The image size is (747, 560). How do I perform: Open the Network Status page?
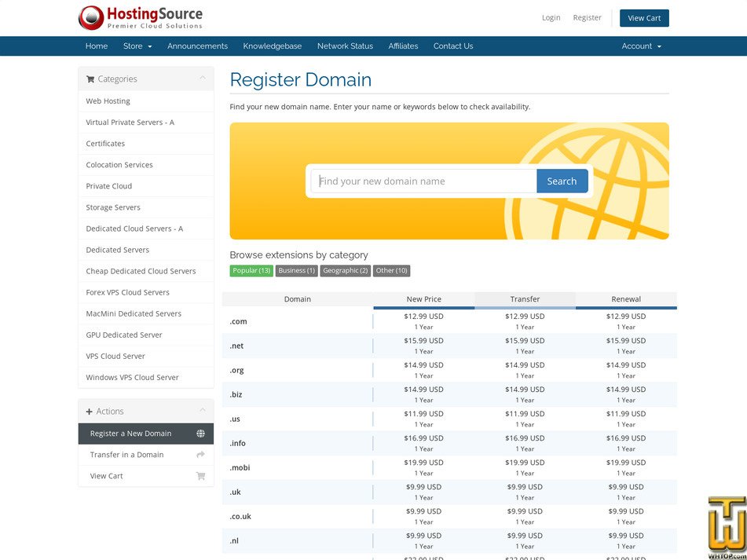coord(345,46)
